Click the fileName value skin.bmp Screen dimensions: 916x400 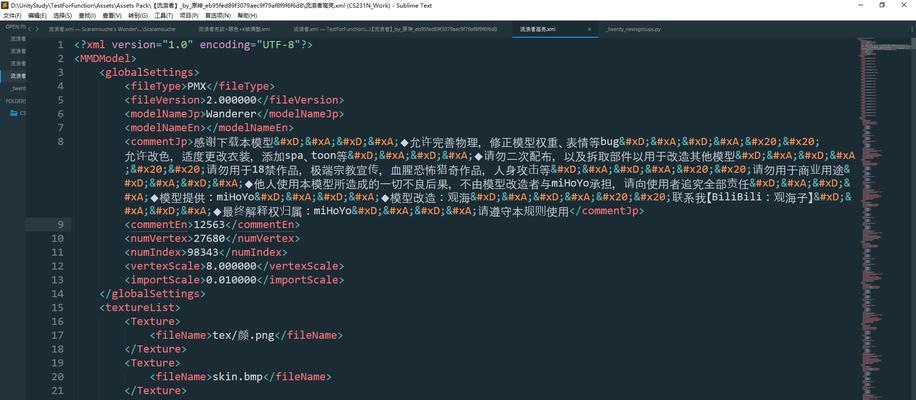click(238, 377)
